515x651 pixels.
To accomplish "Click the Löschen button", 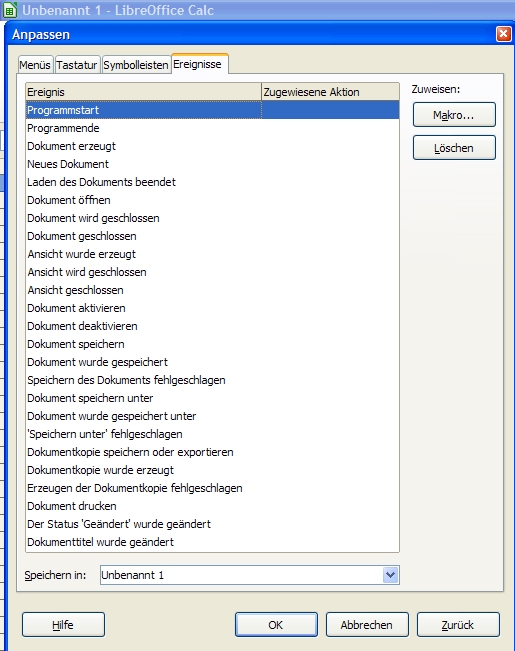I will (x=454, y=148).
